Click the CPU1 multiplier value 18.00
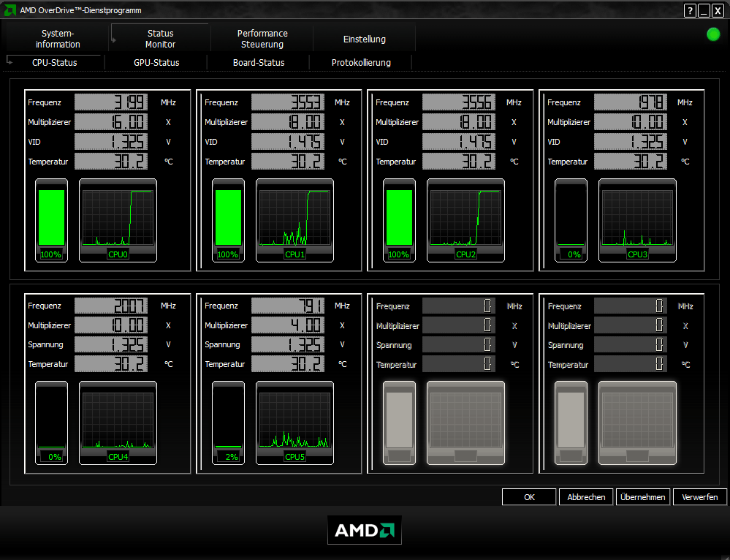Screen dimensions: 730x560 (x=288, y=122)
